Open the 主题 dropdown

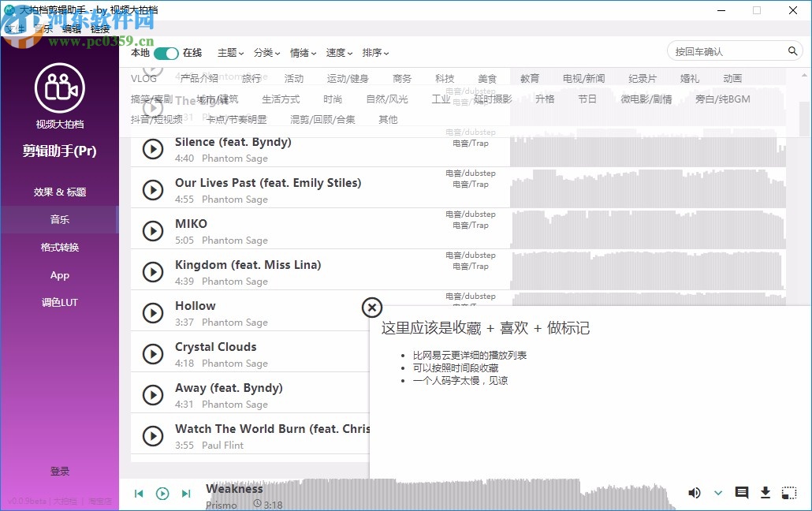[x=230, y=53]
